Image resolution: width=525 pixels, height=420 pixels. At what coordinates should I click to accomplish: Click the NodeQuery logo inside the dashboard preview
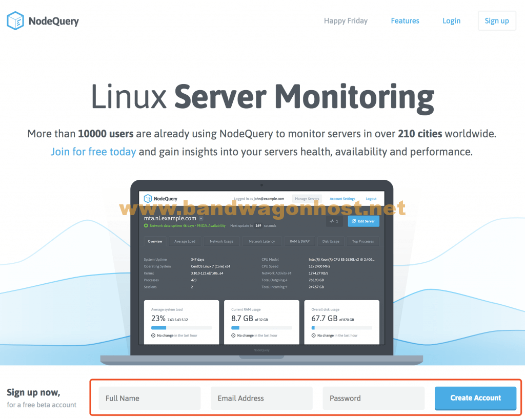pos(148,198)
